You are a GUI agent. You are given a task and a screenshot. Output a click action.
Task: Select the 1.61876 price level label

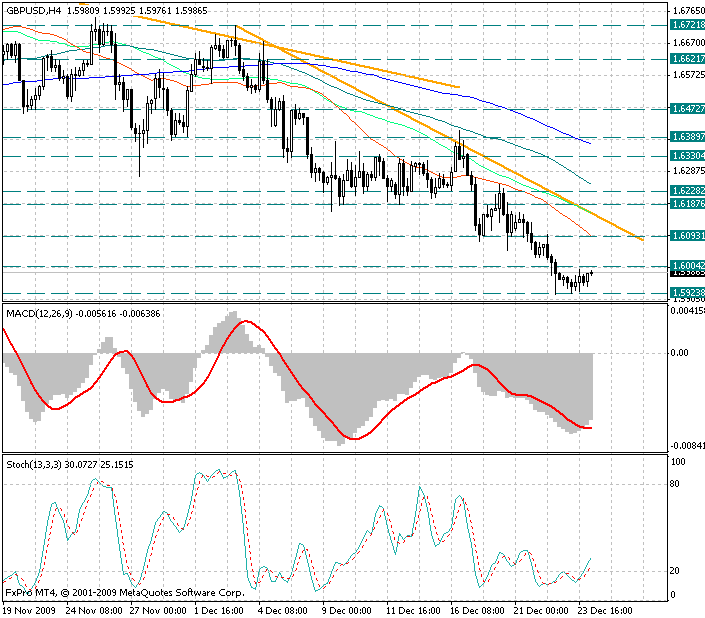[x=687, y=204]
